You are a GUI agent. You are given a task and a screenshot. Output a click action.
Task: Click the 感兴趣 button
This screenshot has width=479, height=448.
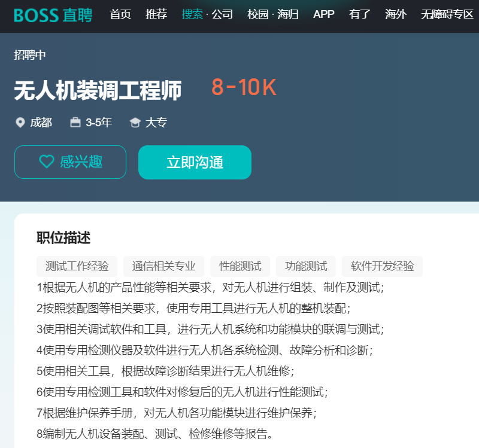[70, 162]
